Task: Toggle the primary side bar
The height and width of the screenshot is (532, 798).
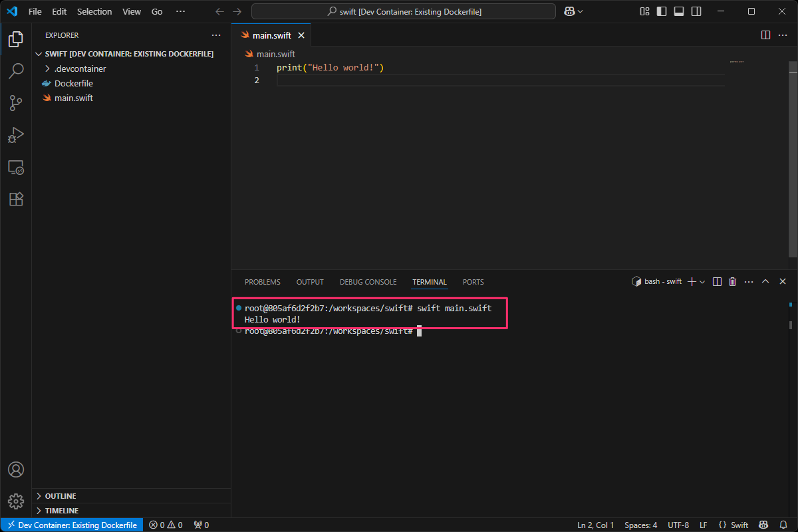Action: click(x=662, y=11)
